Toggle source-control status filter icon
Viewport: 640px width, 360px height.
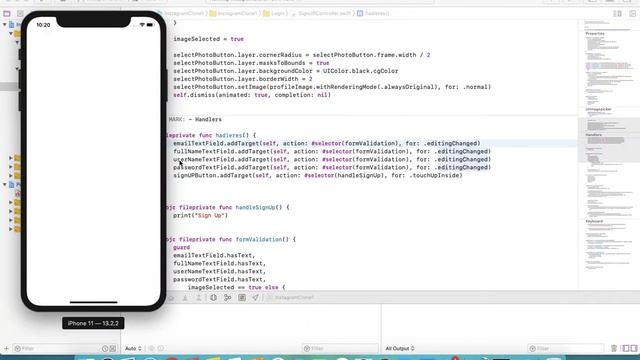tap(113, 349)
